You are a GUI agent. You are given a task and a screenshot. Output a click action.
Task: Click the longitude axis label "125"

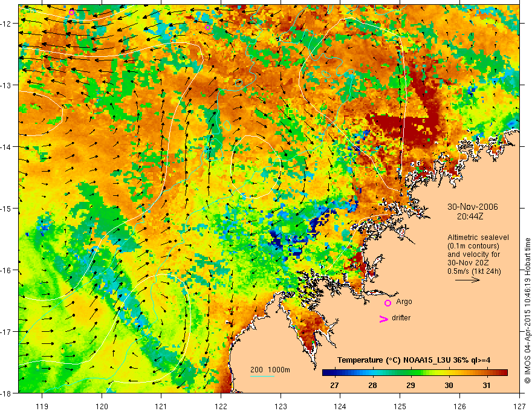coord(400,406)
